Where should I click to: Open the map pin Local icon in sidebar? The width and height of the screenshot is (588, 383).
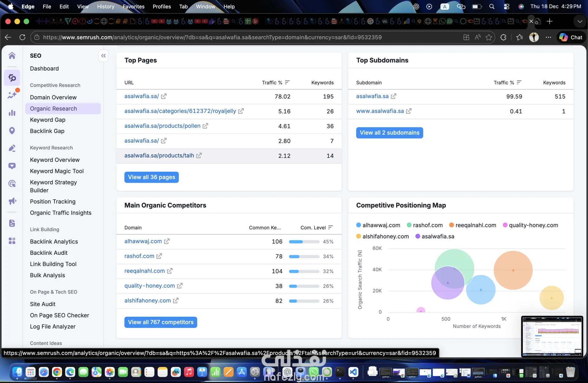click(x=12, y=131)
